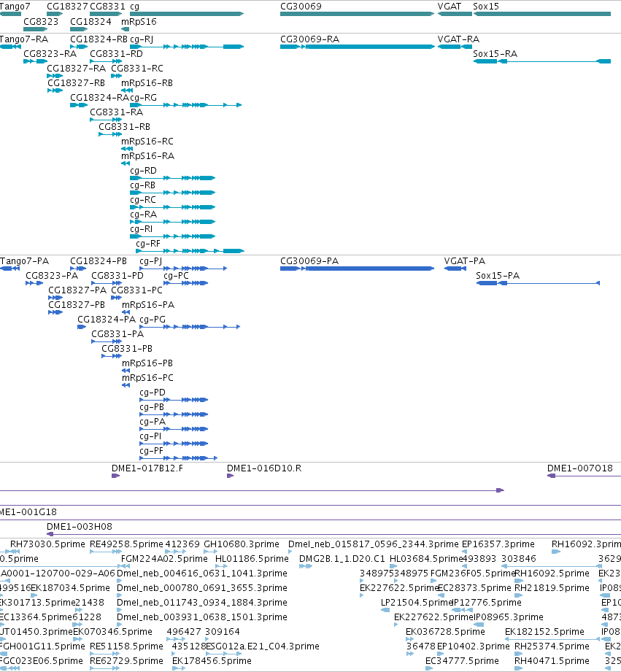
Task: Select the Sox15-PA protein label
Action: (498, 276)
